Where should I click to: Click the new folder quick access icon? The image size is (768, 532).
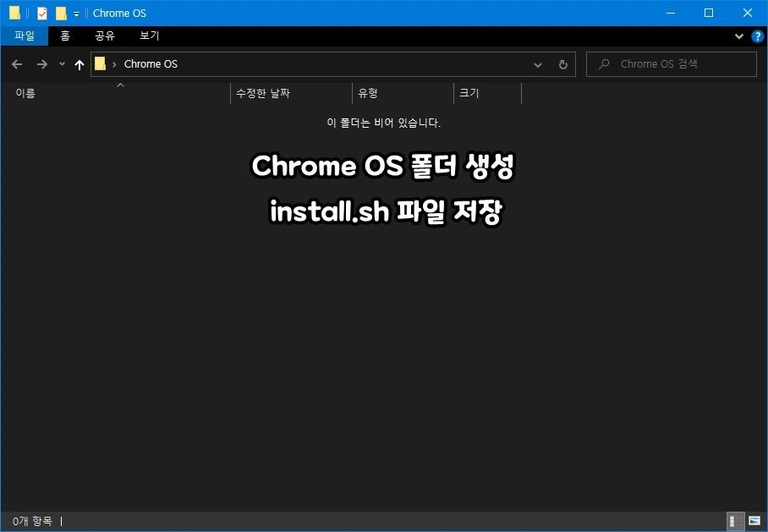pos(61,14)
